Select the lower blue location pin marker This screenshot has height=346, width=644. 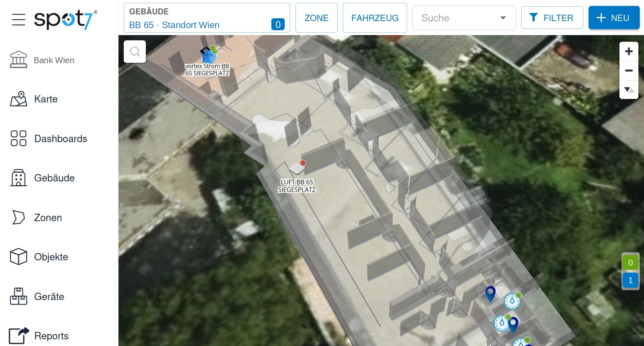[513, 325]
